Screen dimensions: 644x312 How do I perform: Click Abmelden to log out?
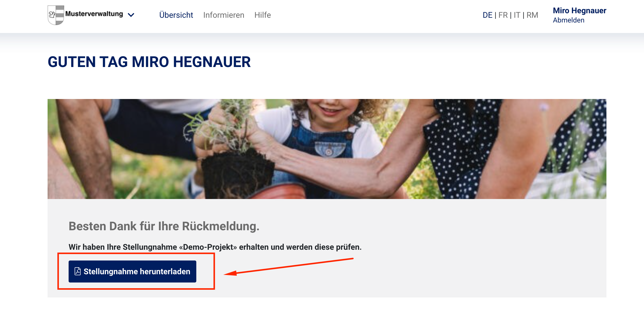[x=568, y=20]
